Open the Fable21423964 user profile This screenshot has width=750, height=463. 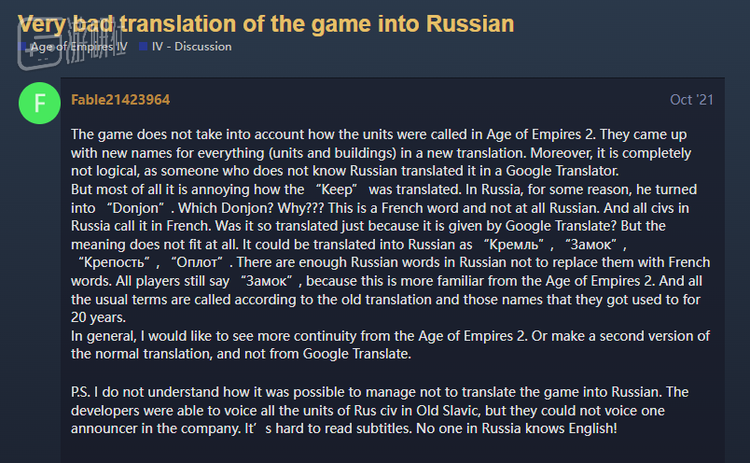coord(121,99)
